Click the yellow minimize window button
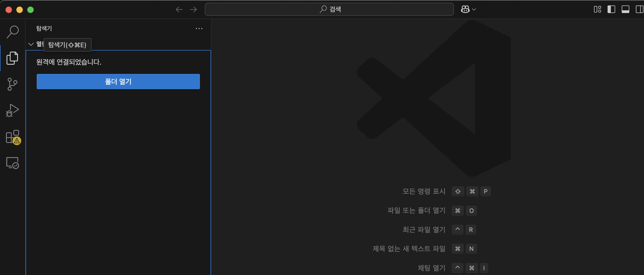The image size is (644, 275). 20,10
